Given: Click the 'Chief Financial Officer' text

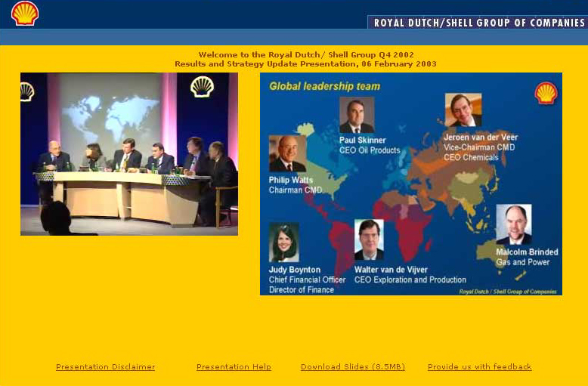Looking at the screenshot, I should click(x=307, y=280).
